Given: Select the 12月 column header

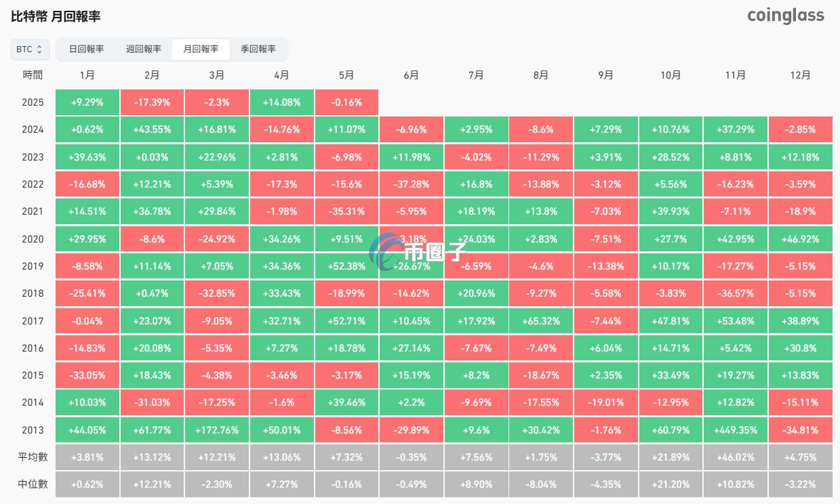Looking at the screenshot, I should tap(800, 75).
